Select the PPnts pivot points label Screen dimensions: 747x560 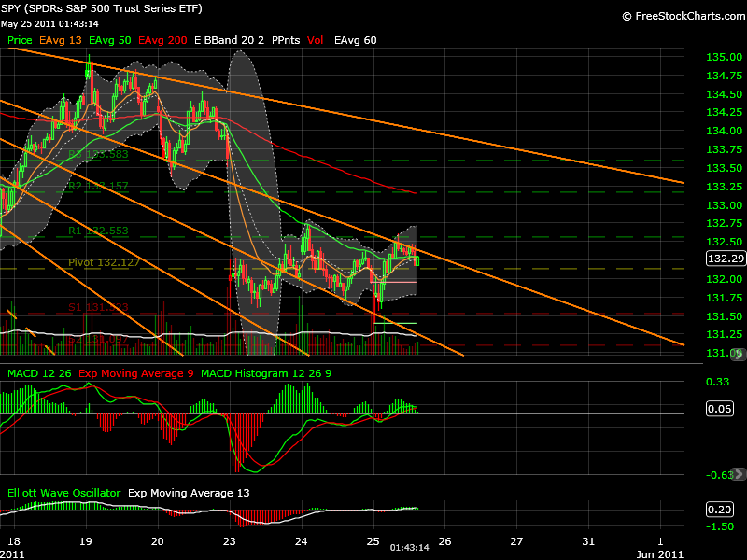[286, 41]
